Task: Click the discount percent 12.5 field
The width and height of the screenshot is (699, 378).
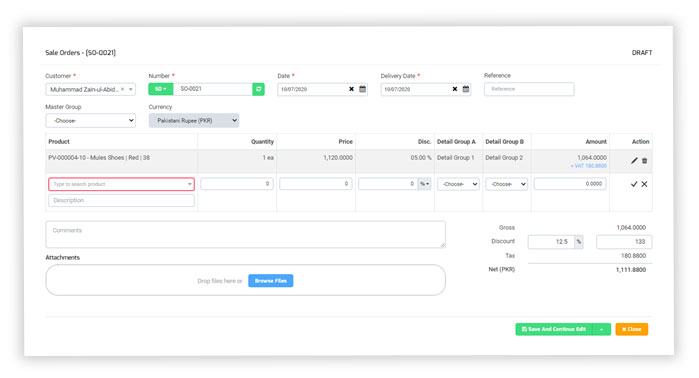Action: (x=551, y=242)
